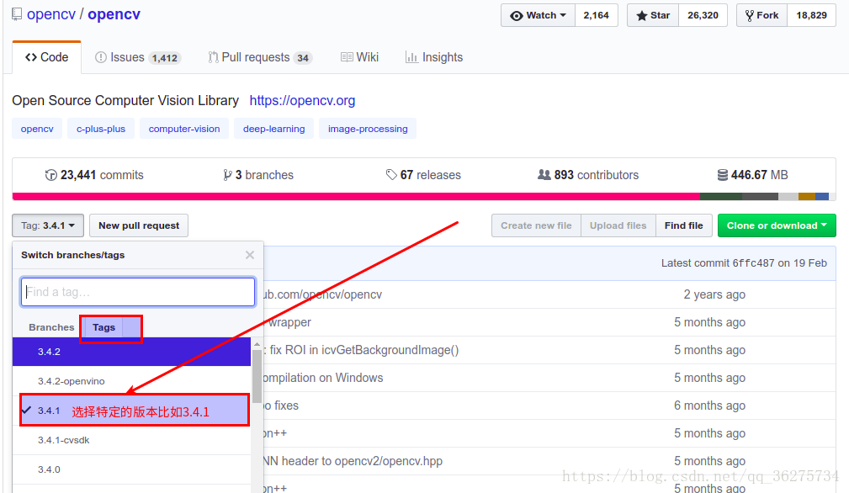Image resolution: width=849 pixels, height=493 pixels.
Task: Click the tag list scroll-up arrow
Action: click(257, 344)
